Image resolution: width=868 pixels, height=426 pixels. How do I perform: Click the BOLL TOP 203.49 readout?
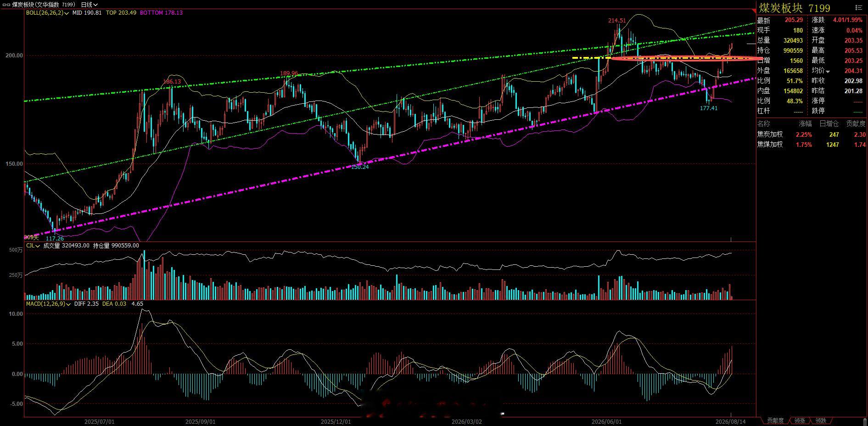click(121, 13)
